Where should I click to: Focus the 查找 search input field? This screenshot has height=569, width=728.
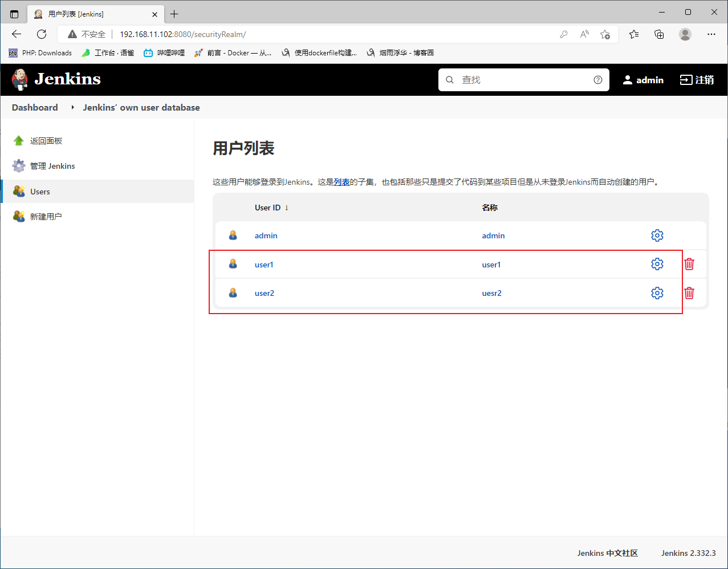tap(524, 80)
